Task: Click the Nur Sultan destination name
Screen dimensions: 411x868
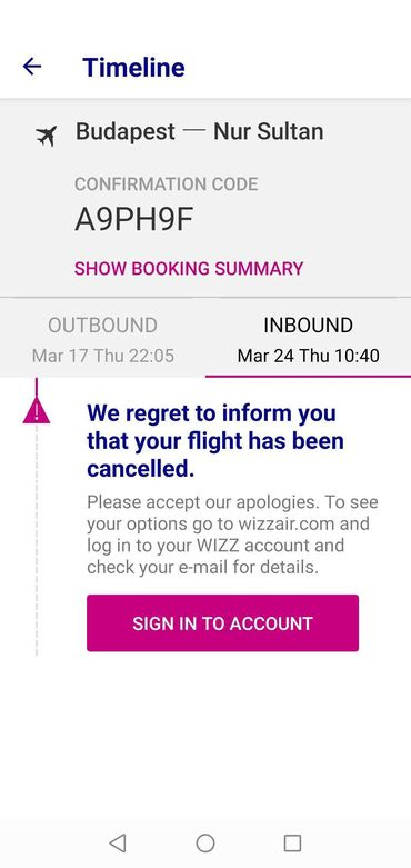Action: click(268, 132)
